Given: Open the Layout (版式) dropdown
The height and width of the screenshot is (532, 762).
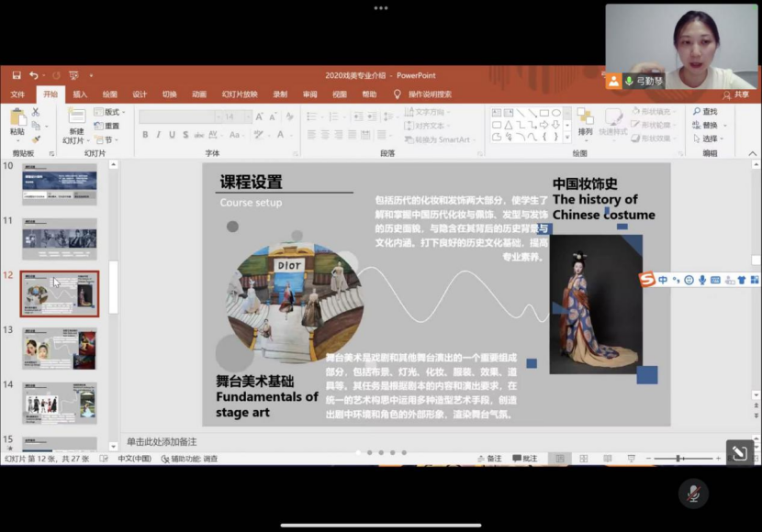Looking at the screenshot, I should click(x=110, y=112).
